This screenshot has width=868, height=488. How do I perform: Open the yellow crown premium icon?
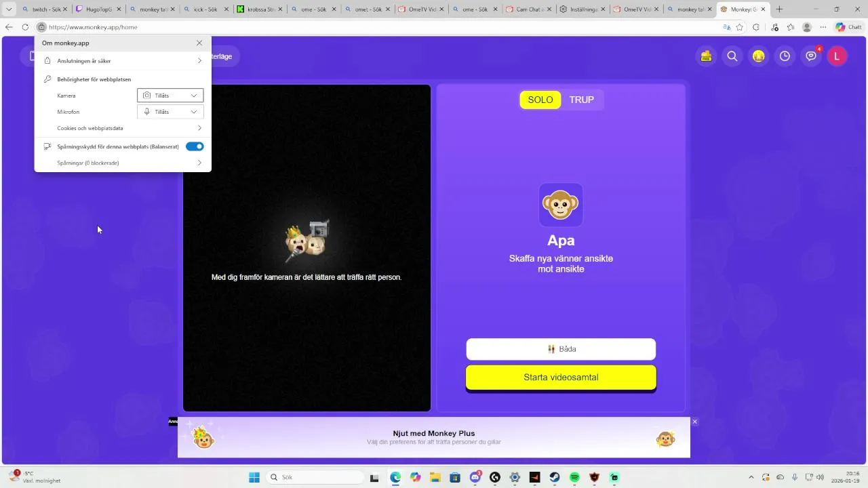tap(758, 56)
